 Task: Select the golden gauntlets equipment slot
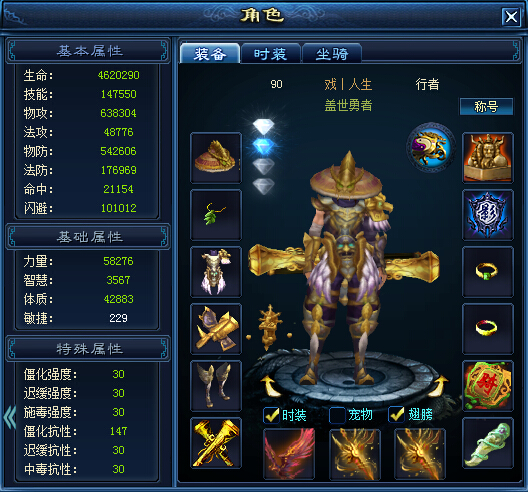(216, 329)
